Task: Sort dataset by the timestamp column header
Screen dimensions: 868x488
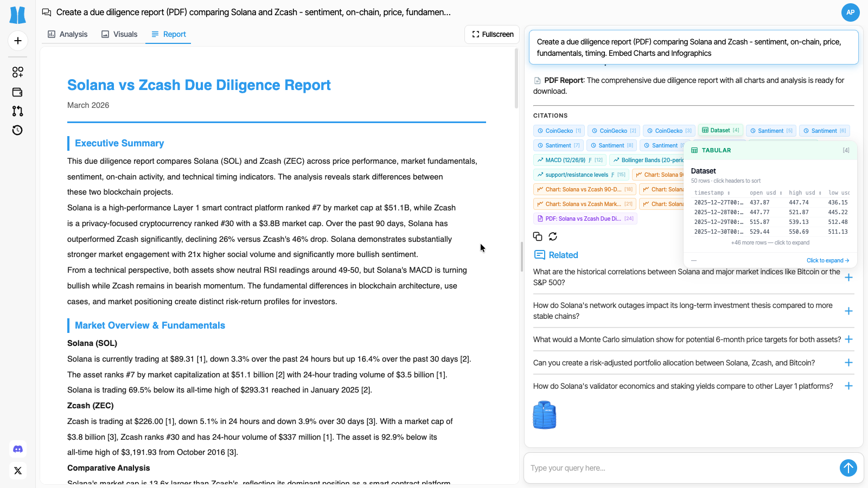Action: 712,192
